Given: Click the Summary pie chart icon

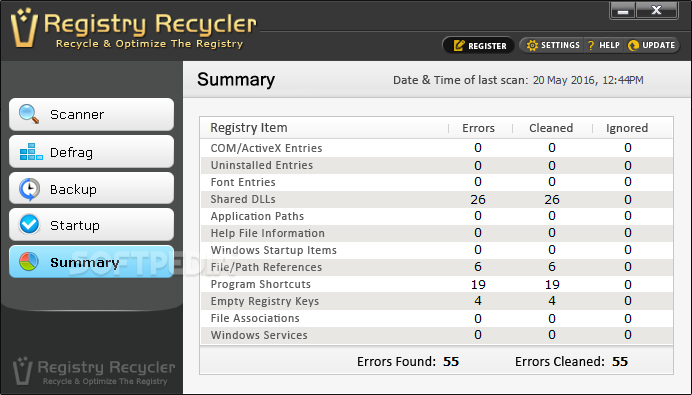Looking at the screenshot, I should tap(29, 262).
